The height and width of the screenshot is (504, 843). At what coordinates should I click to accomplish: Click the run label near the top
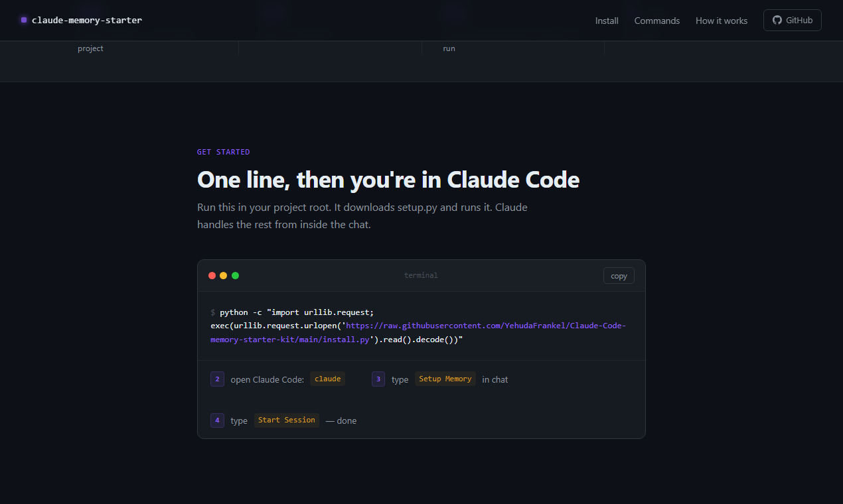[x=449, y=48]
